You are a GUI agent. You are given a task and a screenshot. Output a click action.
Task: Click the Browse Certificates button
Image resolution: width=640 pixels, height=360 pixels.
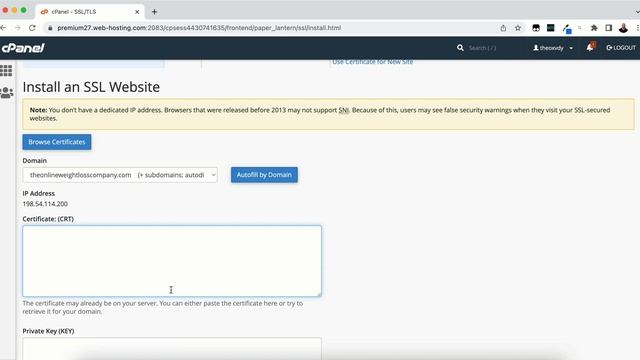[x=57, y=142]
